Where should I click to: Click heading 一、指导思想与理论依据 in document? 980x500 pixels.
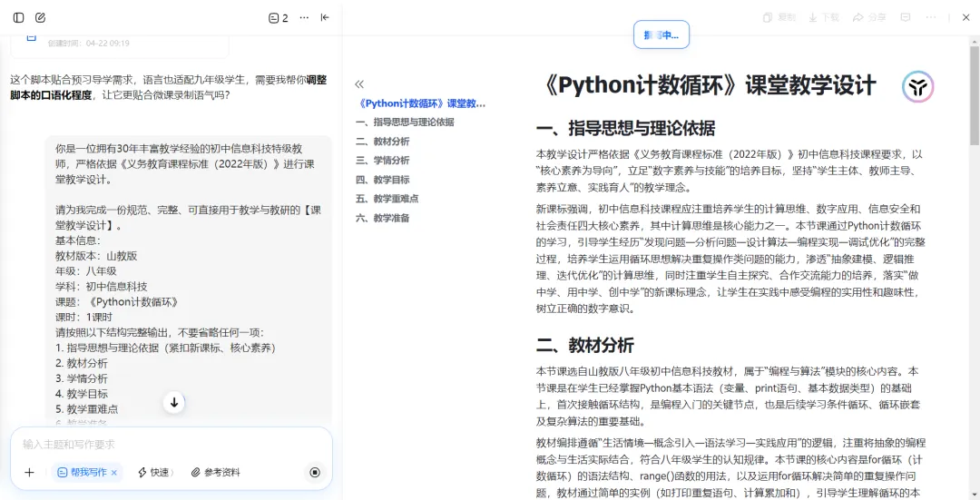coord(625,129)
